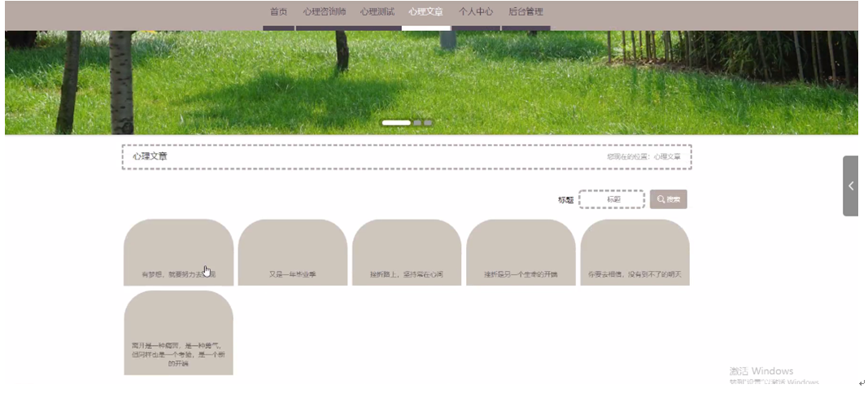Switch to the second carousel slide dot

[x=417, y=123]
